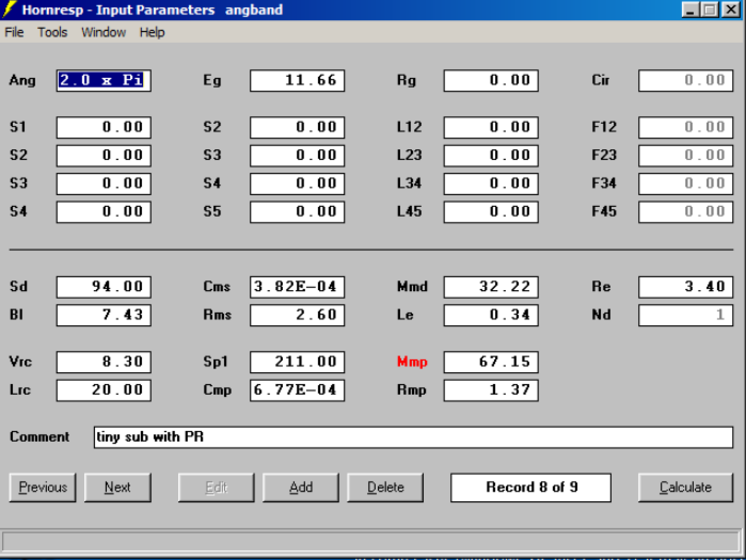The image size is (746, 560).
Task: Click the Eg field with 11.66
Action: [x=297, y=81]
